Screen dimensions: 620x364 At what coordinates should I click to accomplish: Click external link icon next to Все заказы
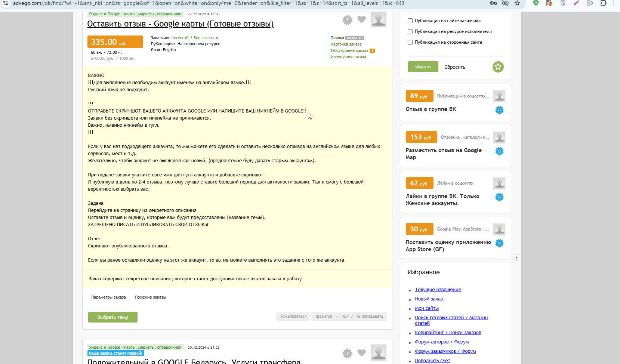(x=217, y=38)
